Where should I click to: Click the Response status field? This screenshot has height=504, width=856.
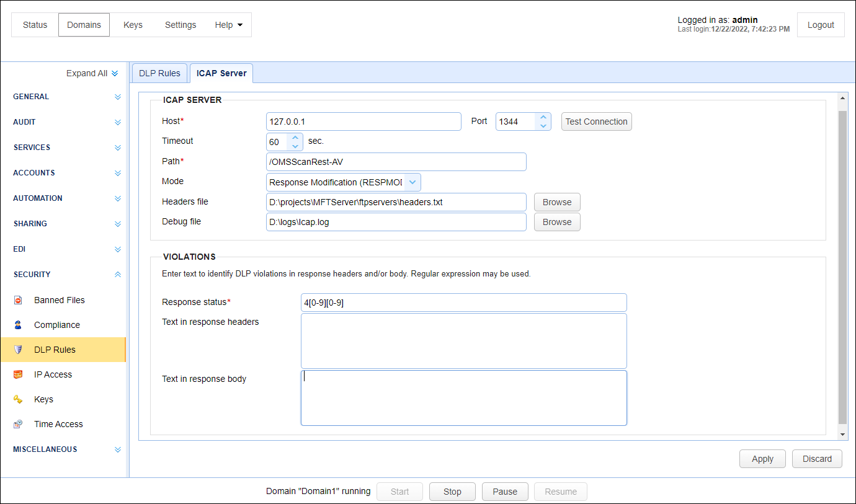click(463, 303)
